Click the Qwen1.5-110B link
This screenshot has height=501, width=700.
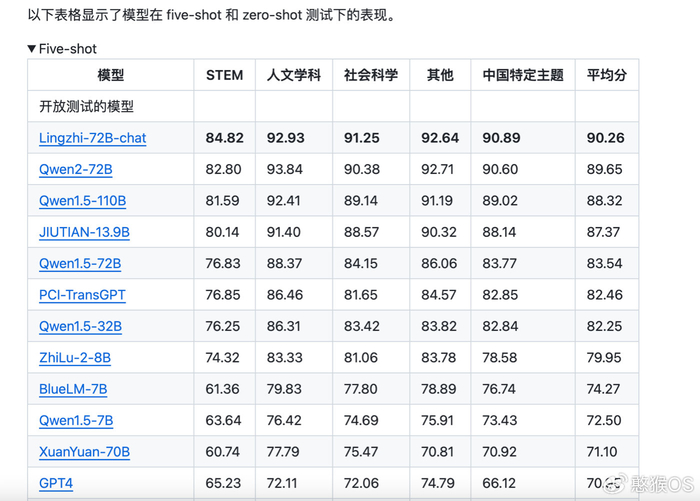82,201
